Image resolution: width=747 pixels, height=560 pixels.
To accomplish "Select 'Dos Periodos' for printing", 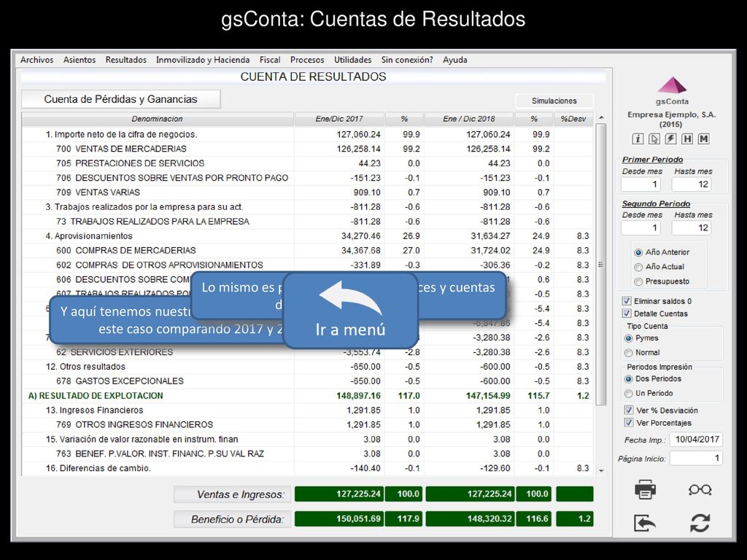I will point(629,379).
